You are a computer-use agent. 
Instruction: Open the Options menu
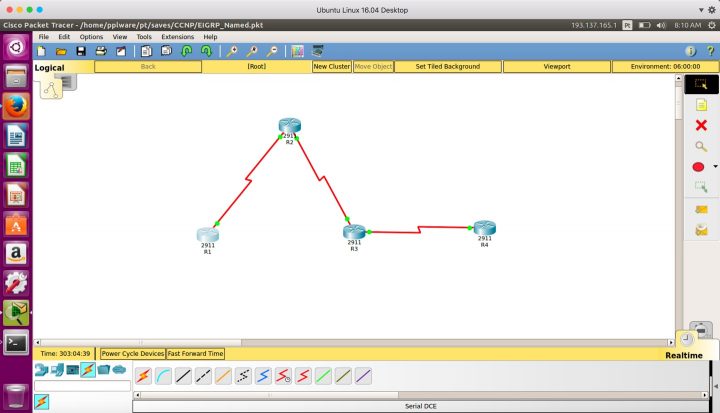tap(91, 37)
